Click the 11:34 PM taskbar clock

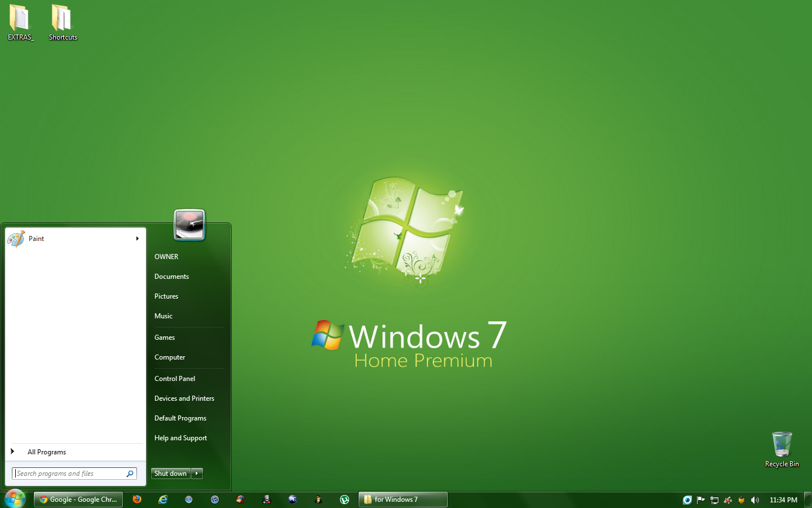pyautogui.click(x=783, y=500)
